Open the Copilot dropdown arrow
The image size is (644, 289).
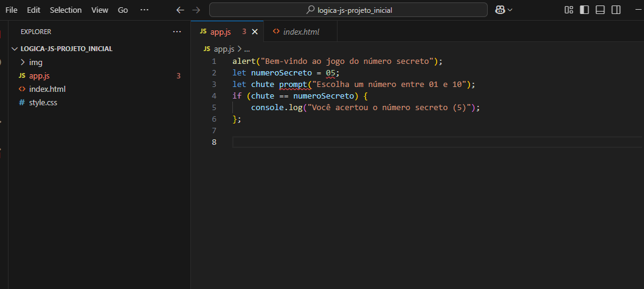[510, 10]
